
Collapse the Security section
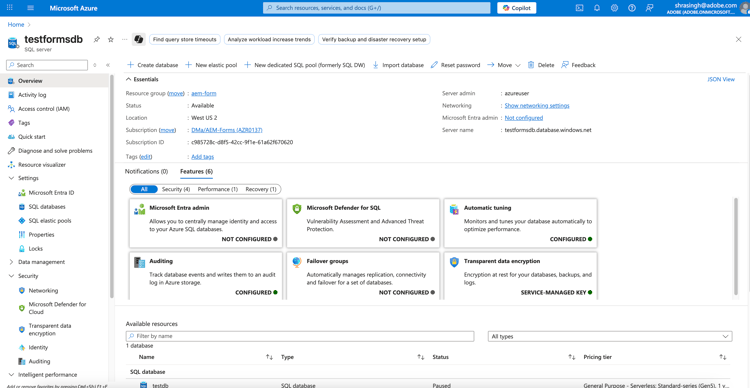(x=11, y=276)
